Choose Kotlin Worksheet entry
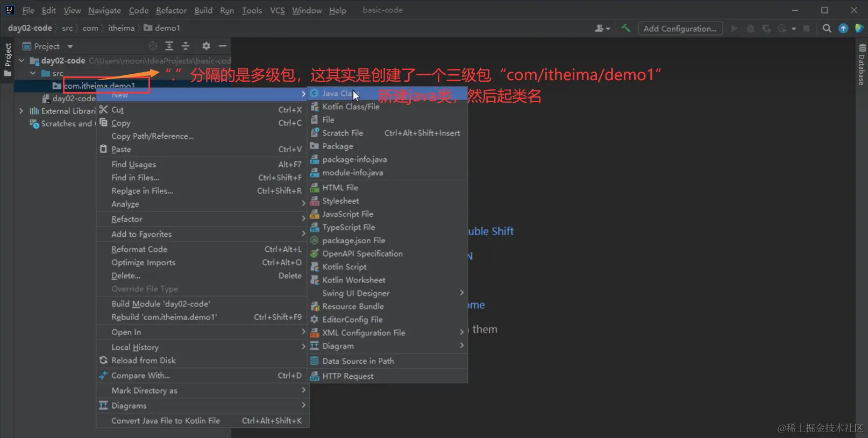 click(x=388, y=280)
